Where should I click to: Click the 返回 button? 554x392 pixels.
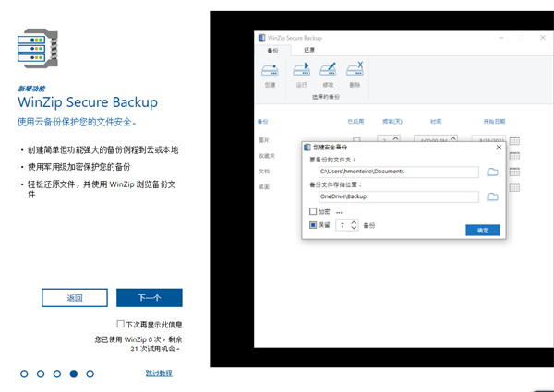pyautogui.click(x=75, y=298)
